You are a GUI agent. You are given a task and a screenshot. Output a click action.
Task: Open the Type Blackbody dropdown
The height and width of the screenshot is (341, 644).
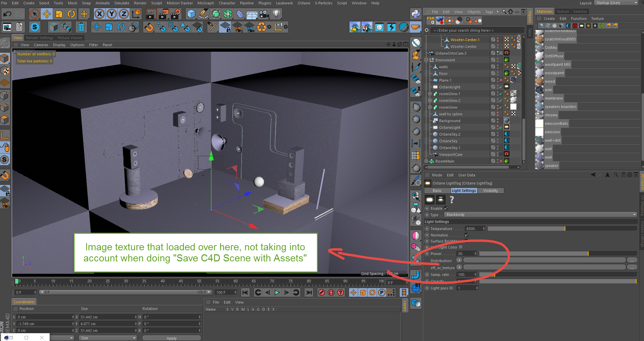(540, 215)
